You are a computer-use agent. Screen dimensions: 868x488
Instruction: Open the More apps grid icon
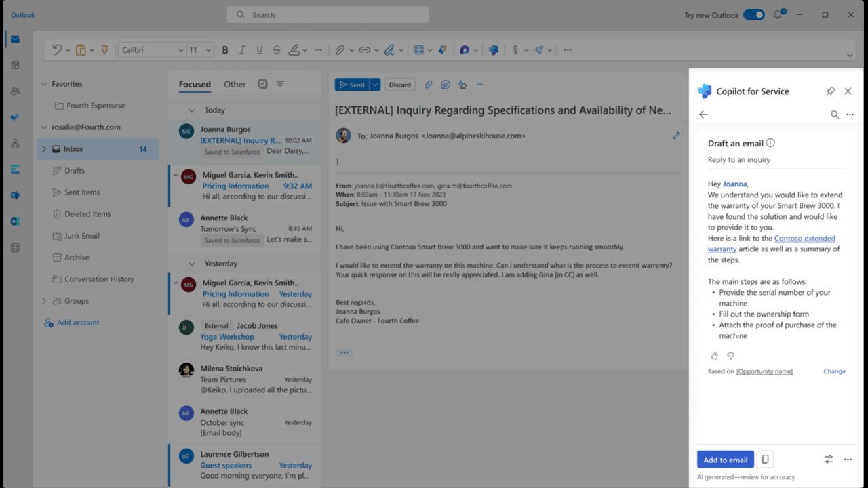tap(15, 247)
